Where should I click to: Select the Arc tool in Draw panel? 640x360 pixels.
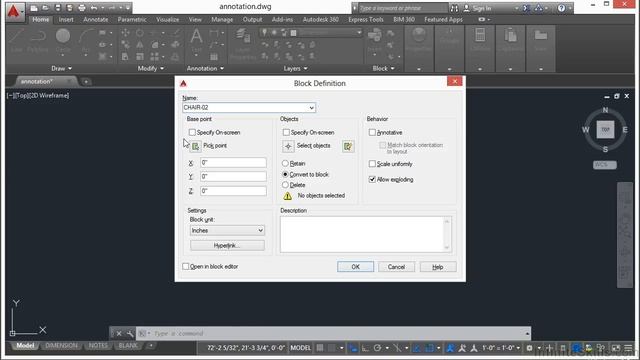86,40
